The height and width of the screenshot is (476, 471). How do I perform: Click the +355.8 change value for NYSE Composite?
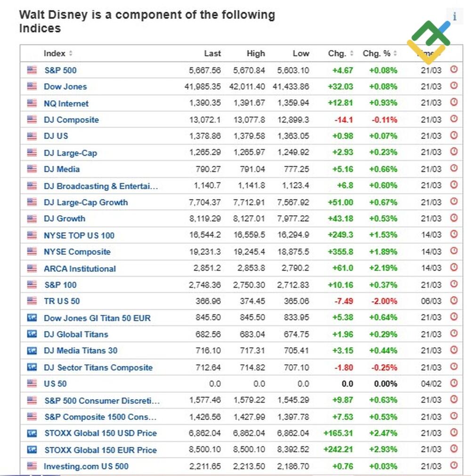341,252
